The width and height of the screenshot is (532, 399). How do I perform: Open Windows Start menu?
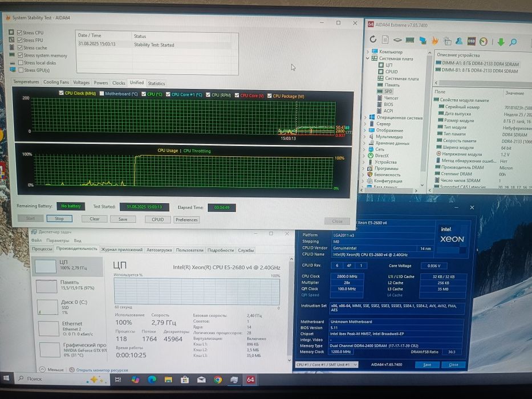[x=6, y=378]
